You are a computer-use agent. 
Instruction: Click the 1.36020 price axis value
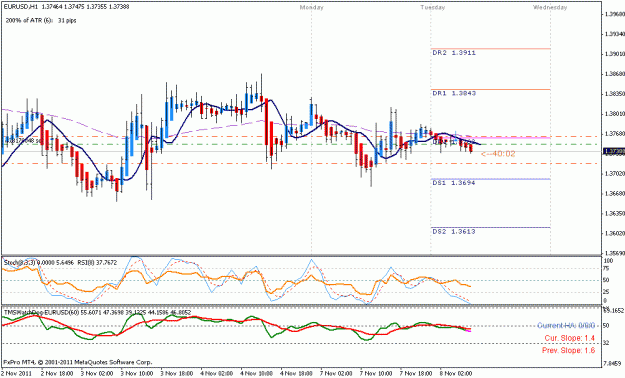614,233
